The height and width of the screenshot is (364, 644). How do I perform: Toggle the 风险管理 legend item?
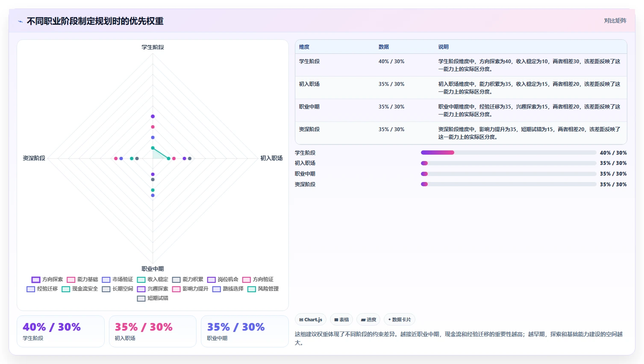pyautogui.click(x=263, y=289)
